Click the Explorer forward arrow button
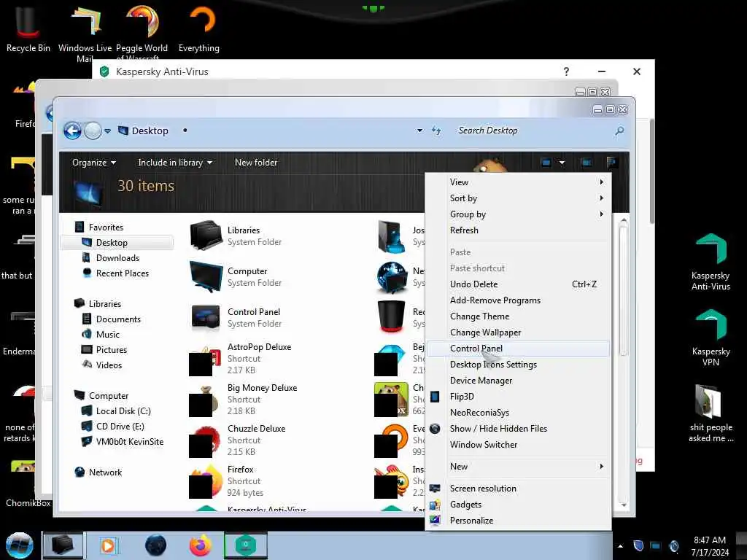 tap(93, 131)
